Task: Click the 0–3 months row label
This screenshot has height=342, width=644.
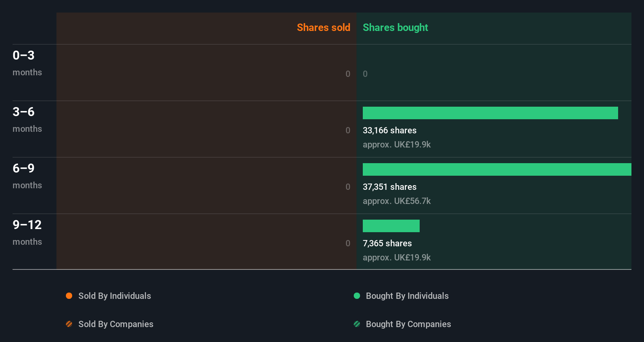Action: (x=27, y=63)
